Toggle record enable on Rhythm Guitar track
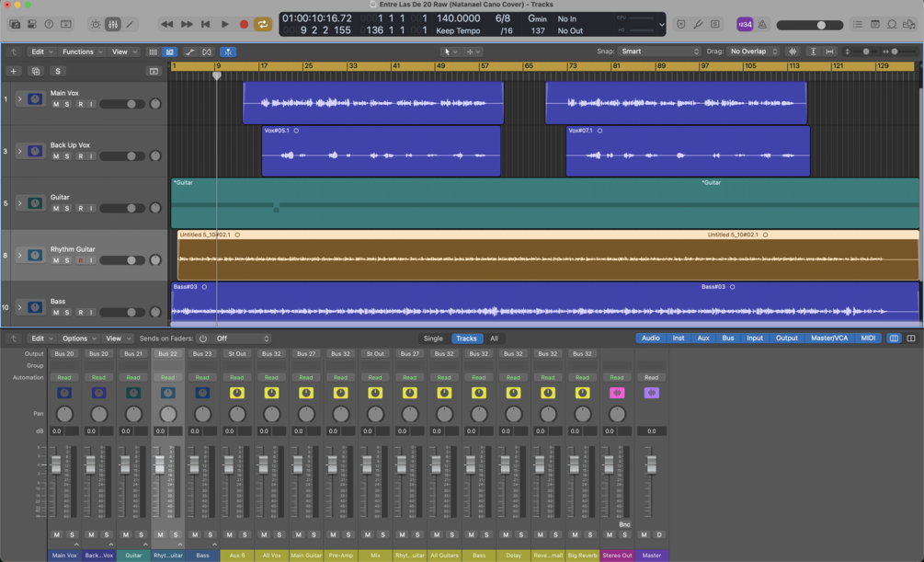The height and width of the screenshot is (562, 924). (x=80, y=260)
